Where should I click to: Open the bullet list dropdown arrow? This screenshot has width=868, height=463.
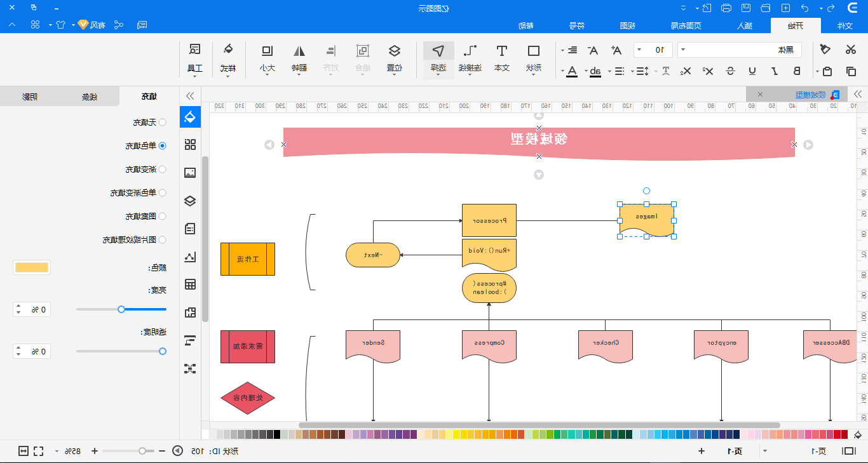609,71
